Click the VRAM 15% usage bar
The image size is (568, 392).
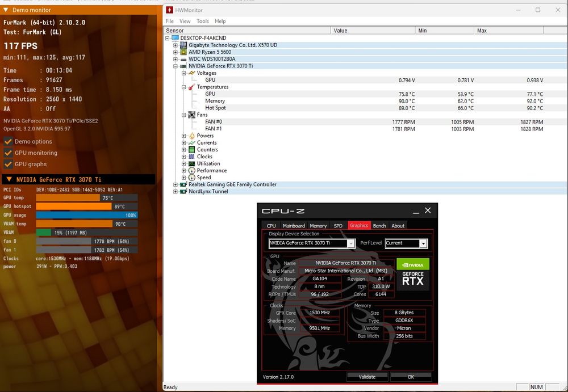(86, 233)
